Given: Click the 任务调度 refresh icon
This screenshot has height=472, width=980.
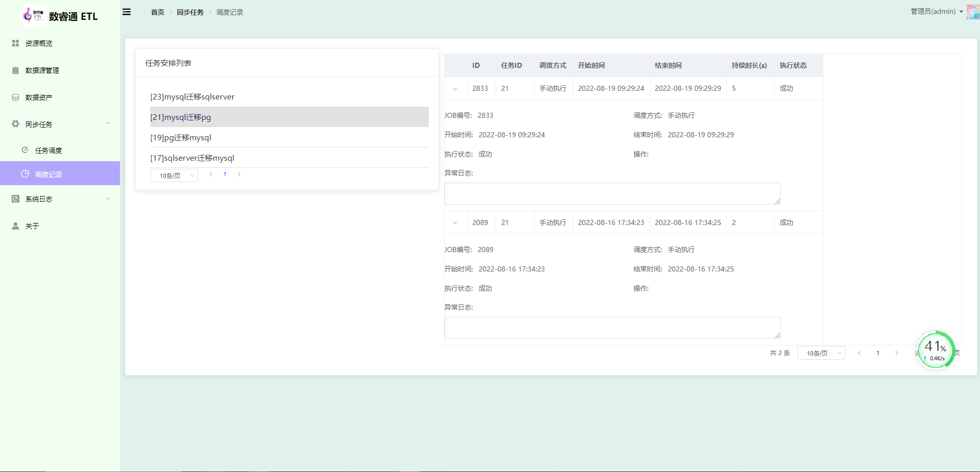Looking at the screenshot, I should pyautogui.click(x=25, y=150).
